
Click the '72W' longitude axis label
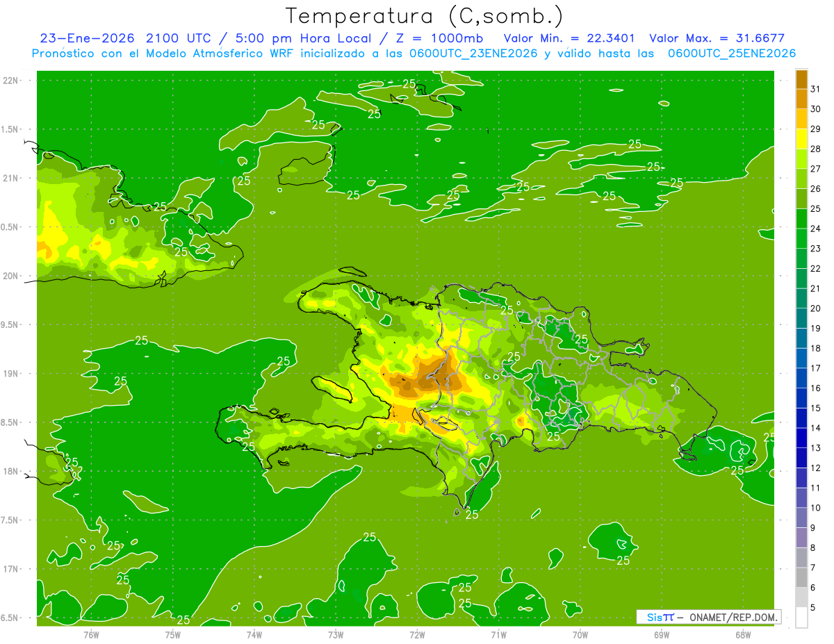[x=417, y=635]
